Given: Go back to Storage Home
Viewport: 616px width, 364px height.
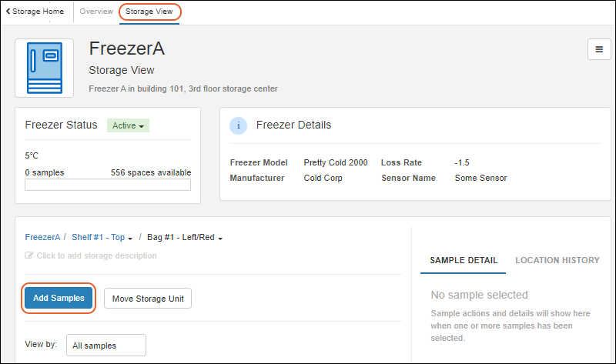Looking at the screenshot, I should tap(38, 12).
